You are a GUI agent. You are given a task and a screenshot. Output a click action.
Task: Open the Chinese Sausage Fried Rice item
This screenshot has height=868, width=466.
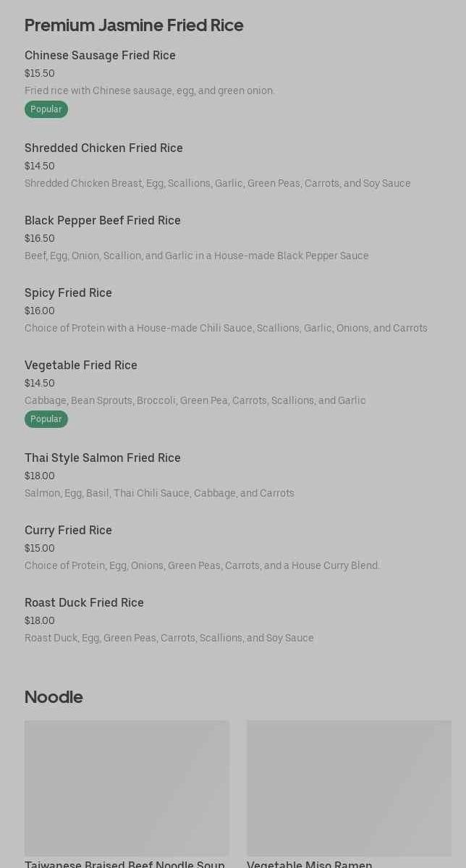point(100,56)
